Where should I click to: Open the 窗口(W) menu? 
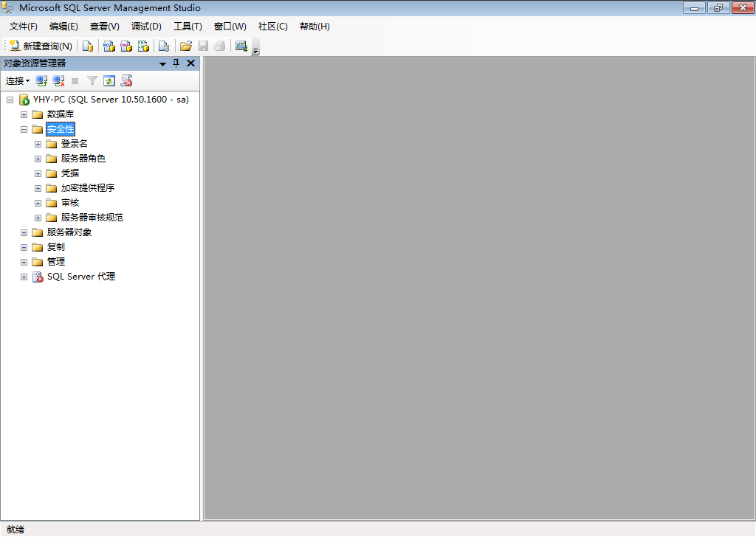click(x=230, y=27)
